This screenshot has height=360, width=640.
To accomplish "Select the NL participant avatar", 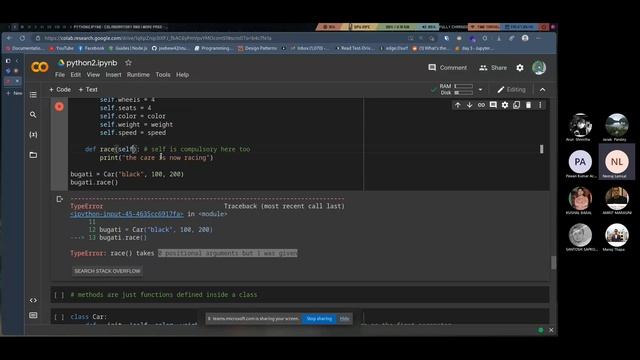I will 617,162.
